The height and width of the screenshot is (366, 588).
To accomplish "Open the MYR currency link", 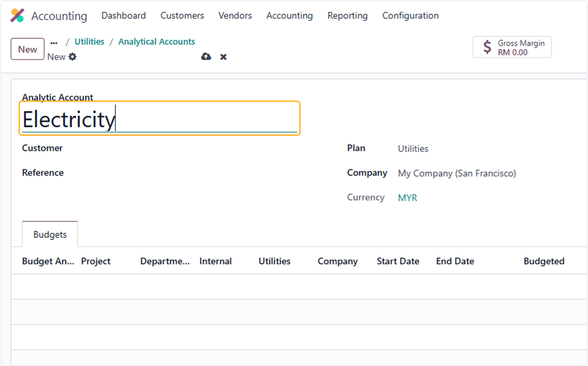I will pyautogui.click(x=408, y=198).
